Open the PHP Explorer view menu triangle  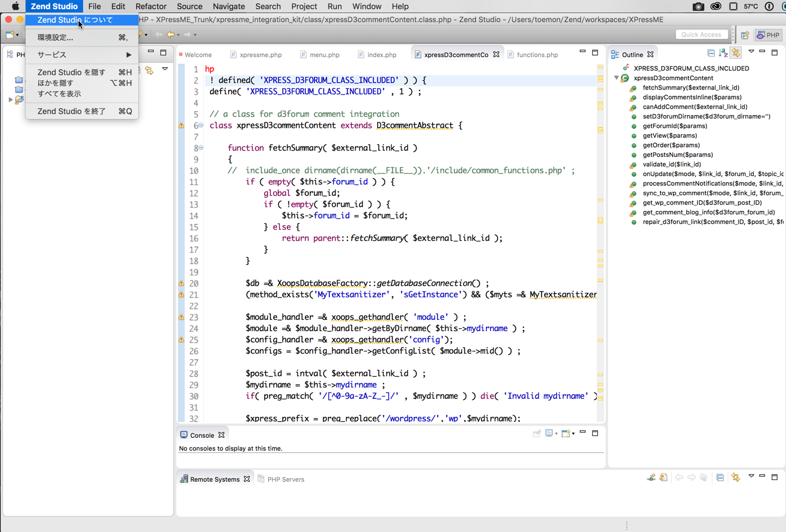point(165,69)
